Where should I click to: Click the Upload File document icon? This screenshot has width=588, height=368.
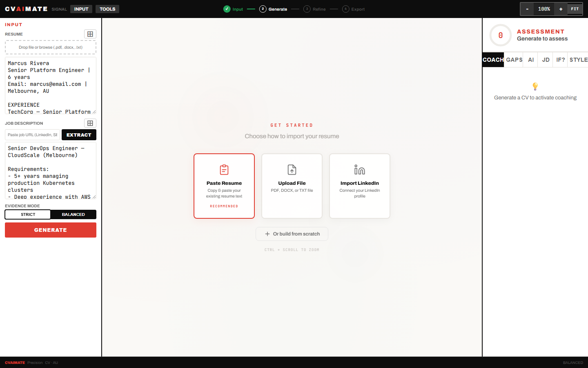click(x=292, y=170)
